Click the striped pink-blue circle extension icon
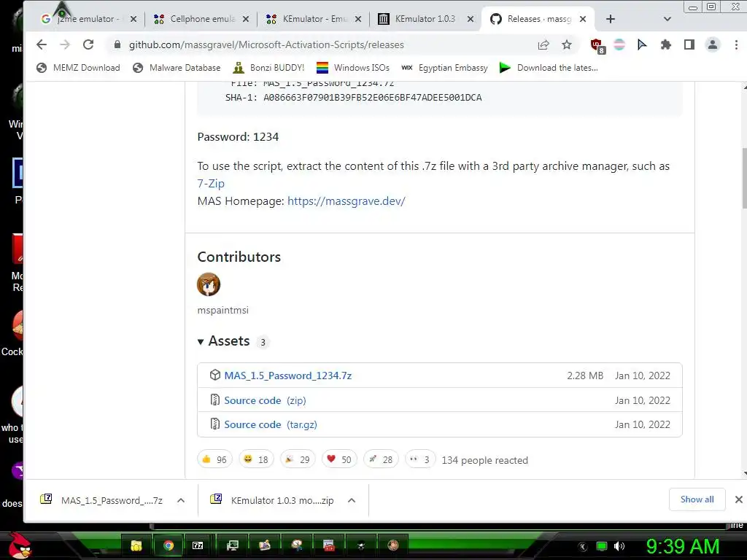This screenshot has width=747, height=560. coord(619,44)
